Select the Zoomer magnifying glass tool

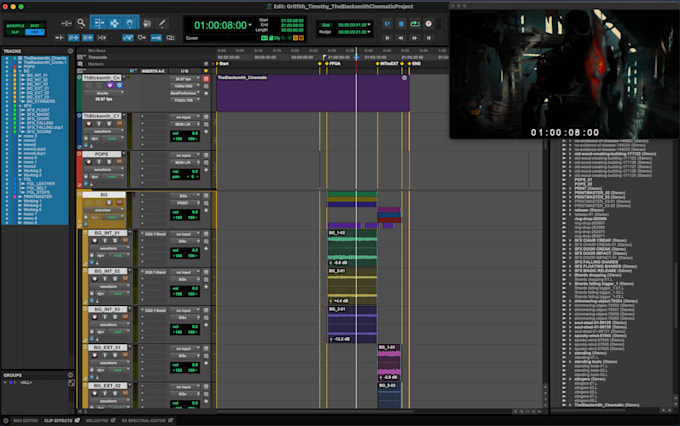coord(81,23)
